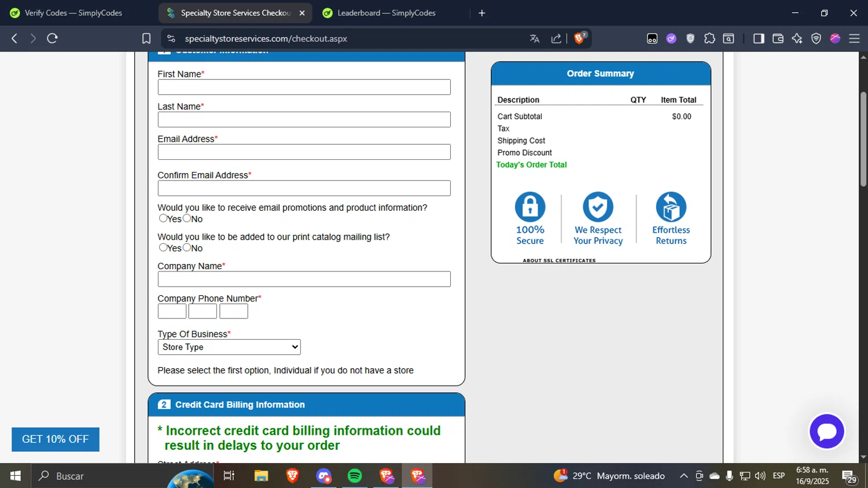This screenshot has width=868, height=488.
Task: Select No for print catalog mailing list
Action: (187, 247)
